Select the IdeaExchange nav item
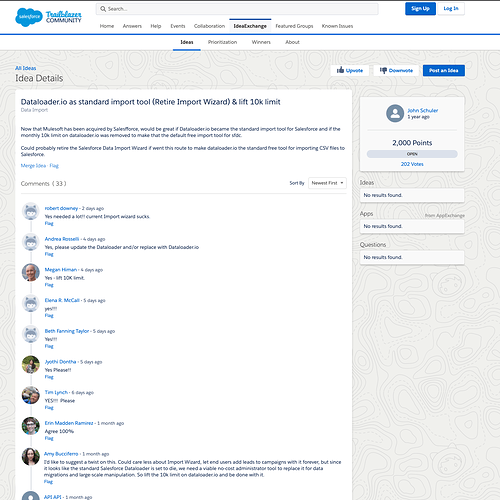This screenshot has width=500, height=500. pos(250,26)
